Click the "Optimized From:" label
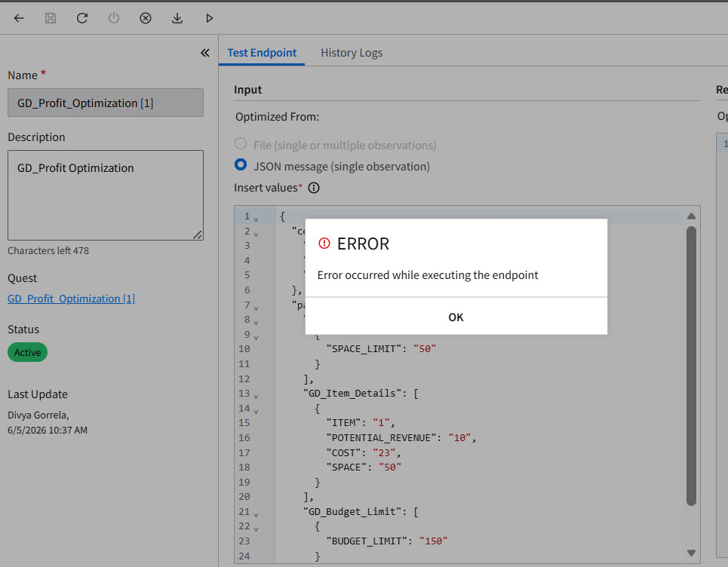 (x=277, y=117)
